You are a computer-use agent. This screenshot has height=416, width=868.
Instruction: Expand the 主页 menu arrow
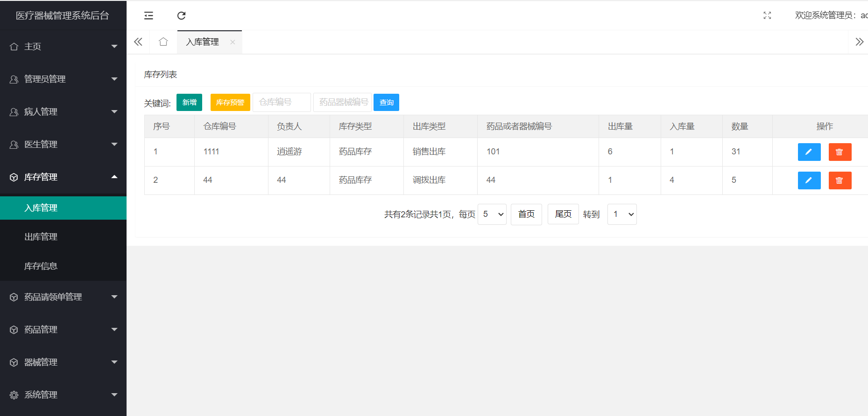pos(114,46)
